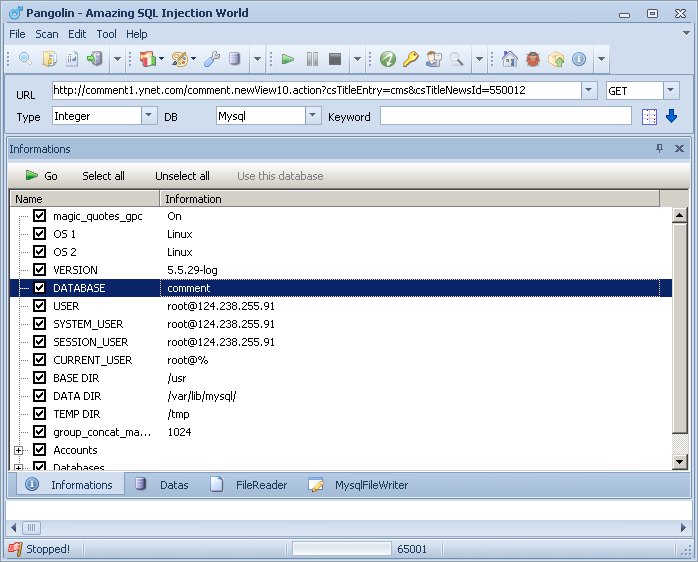Image resolution: width=698 pixels, height=562 pixels.
Task: Open the Tool menu
Action: click(x=106, y=34)
